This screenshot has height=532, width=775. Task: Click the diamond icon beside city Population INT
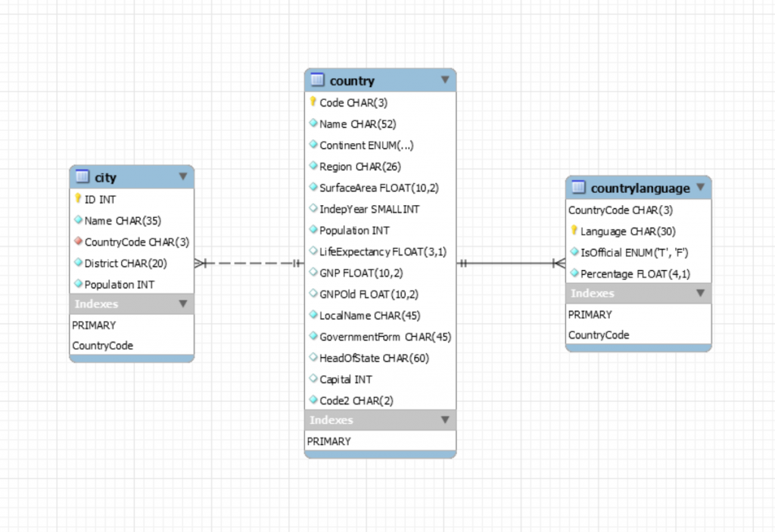[x=78, y=284]
